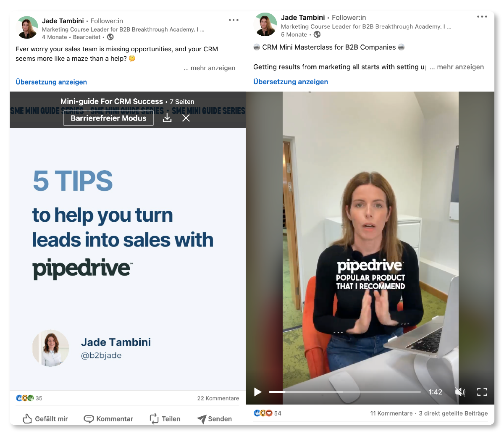The width and height of the screenshot is (504, 439).
Task: Play the CRM Mini Masterclass video
Action: click(x=258, y=392)
